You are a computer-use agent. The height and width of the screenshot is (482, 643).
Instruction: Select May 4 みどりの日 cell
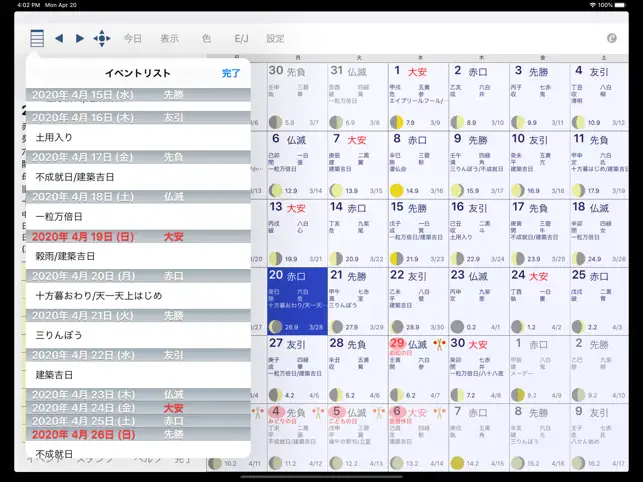point(297,438)
